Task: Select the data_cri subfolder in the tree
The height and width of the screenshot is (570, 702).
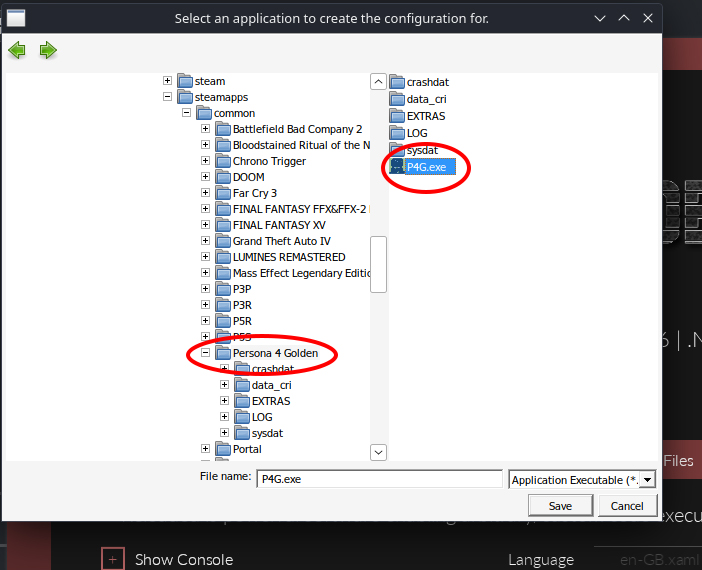Action: (x=271, y=385)
